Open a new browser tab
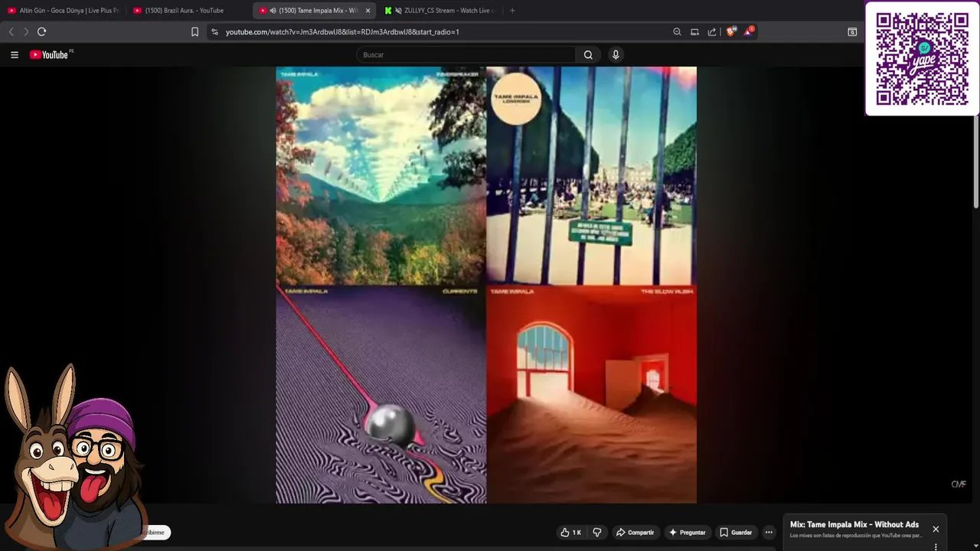This screenshot has height=551, width=980. 512,11
